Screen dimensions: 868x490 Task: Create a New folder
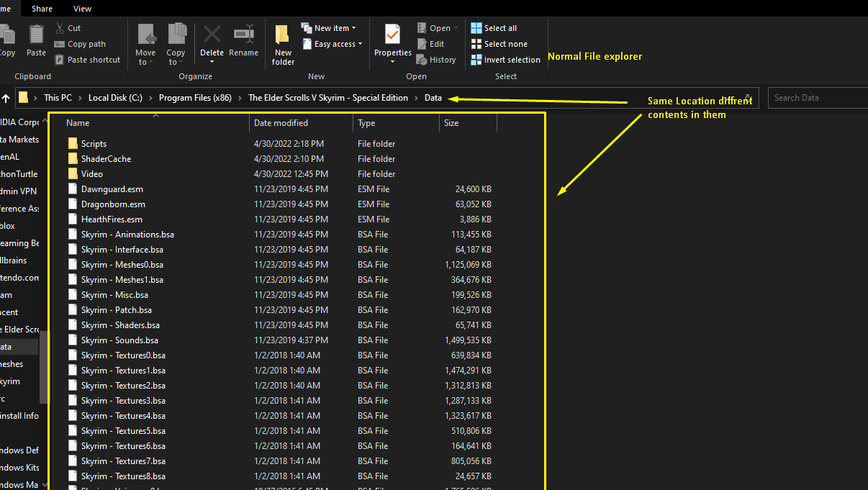[283, 45]
